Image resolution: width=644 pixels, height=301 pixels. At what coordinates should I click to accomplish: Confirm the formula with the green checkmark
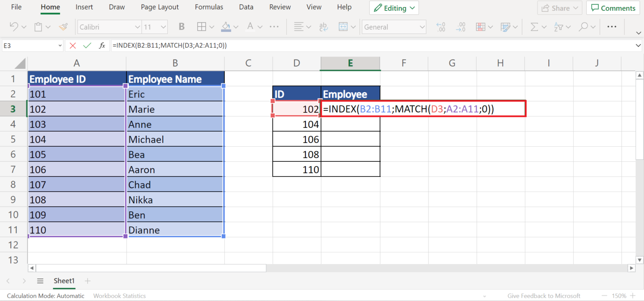[87, 45]
